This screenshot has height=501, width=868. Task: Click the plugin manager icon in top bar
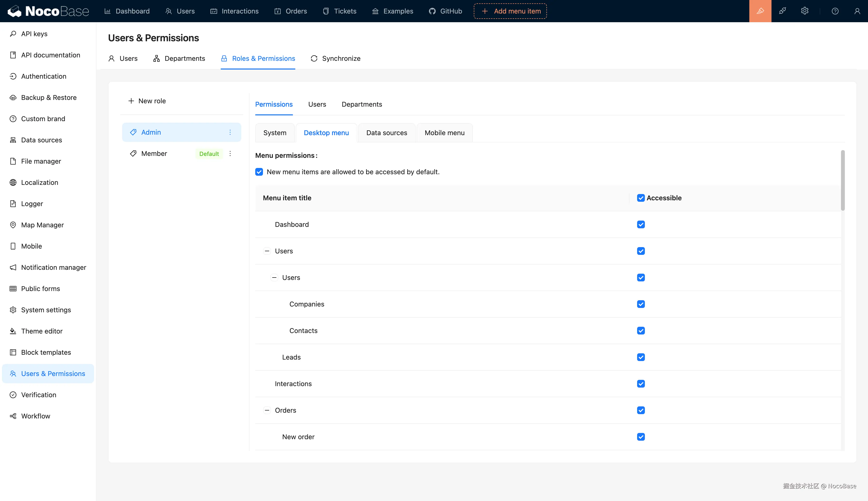[782, 11]
